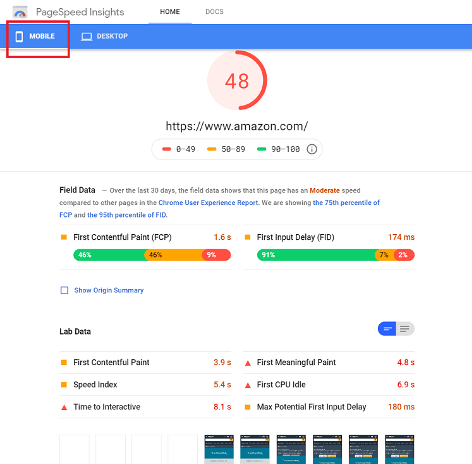Click the Field Data heading
The image size is (472, 464).
77,190
